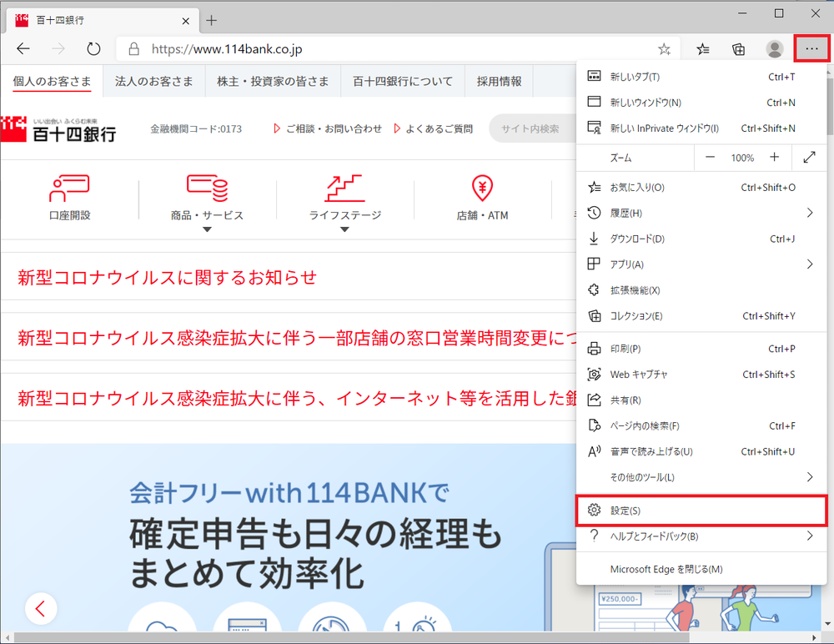This screenshot has height=644, width=834.
Task: Open 新しい InPrivate ウィンドウ(I)
Action: click(x=701, y=128)
